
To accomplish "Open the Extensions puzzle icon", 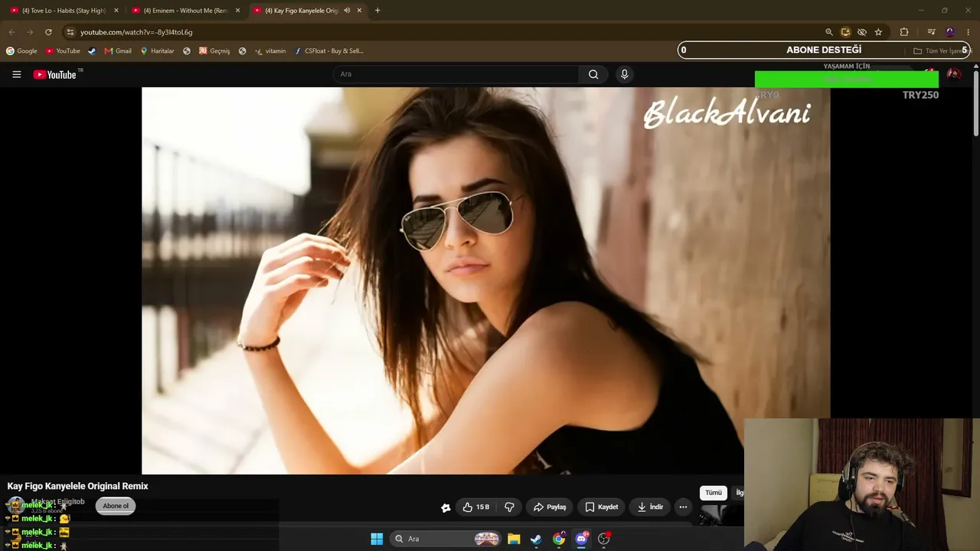I will (x=904, y=32).
